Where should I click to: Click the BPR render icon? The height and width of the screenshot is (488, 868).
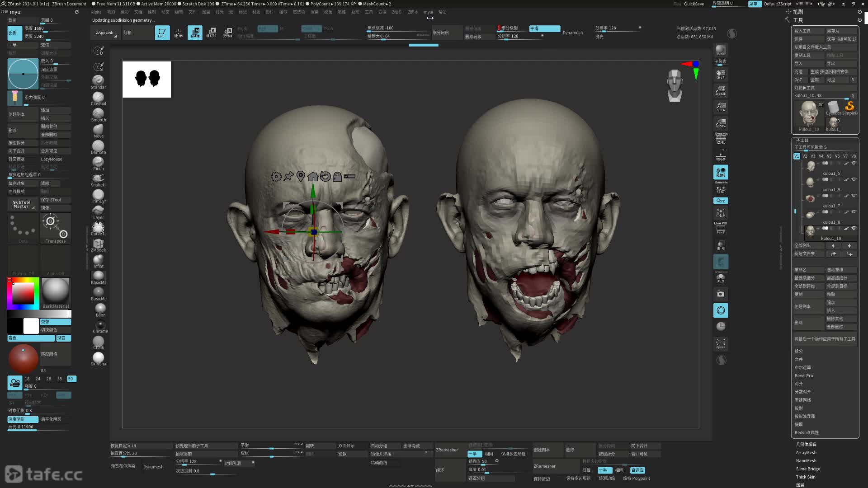coord(721,50)
